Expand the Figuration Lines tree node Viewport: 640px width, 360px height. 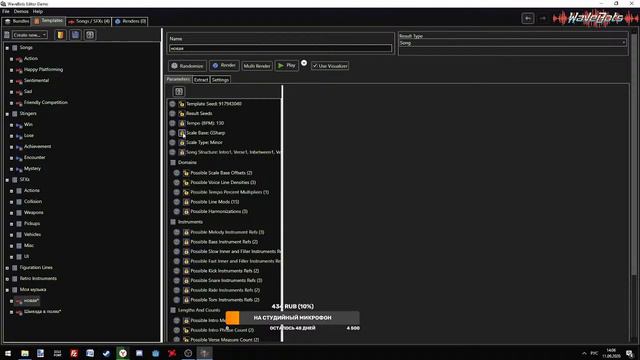7,268
